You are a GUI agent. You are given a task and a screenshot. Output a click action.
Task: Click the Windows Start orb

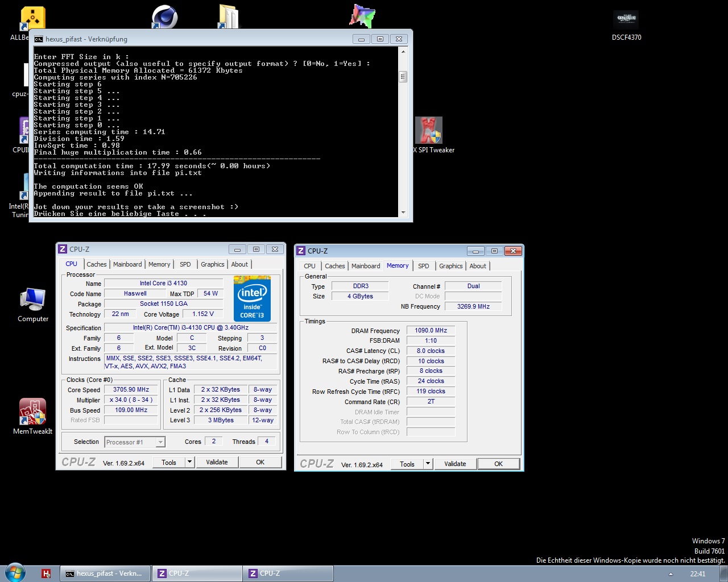coord(15,572)
